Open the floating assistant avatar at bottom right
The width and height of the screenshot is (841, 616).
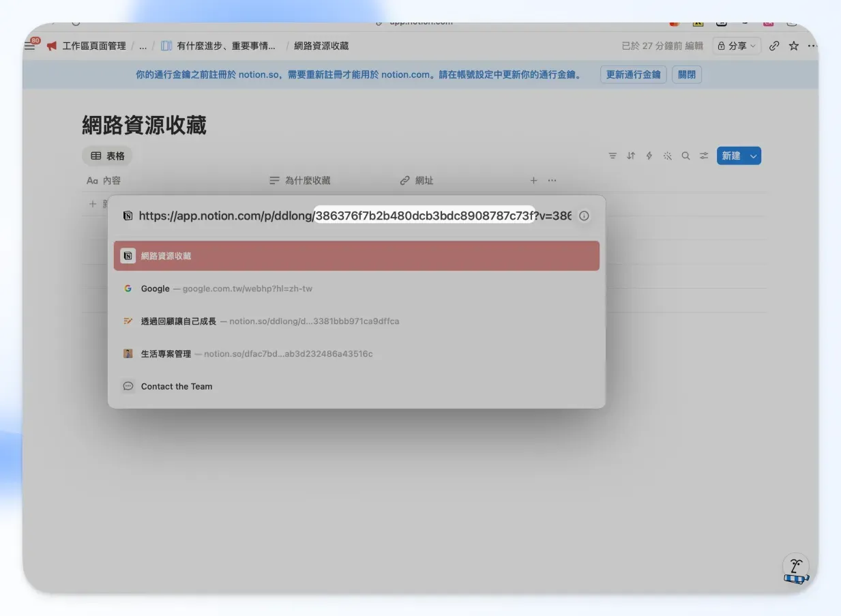pyautogui.click(x=795, y=568)
